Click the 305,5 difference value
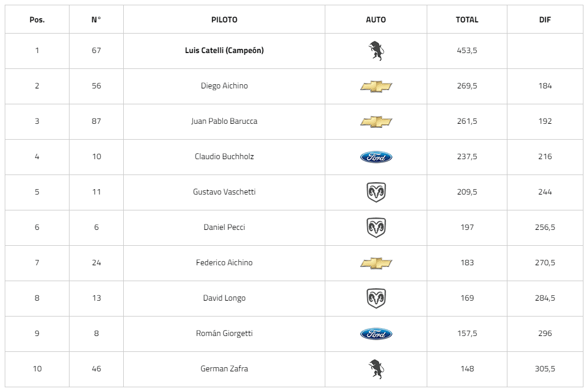Viewport: 587px width, 392px height. point(545,369)
